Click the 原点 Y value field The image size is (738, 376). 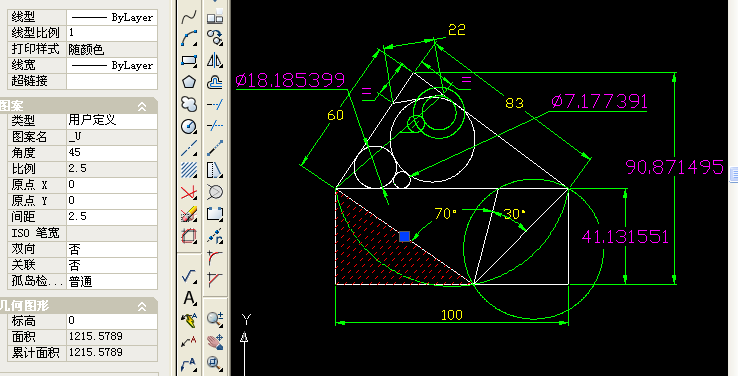(112, 201)
